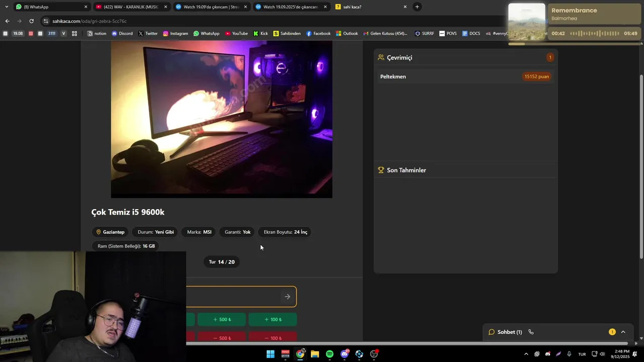Open the Discord bookmark
Screen dimensions: 644x362
tap(122, 34)
